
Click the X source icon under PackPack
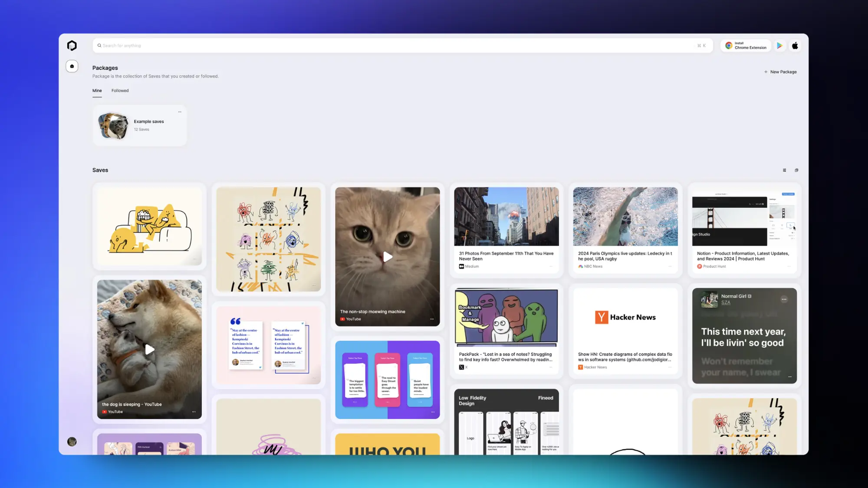click(x=461, y=367)
